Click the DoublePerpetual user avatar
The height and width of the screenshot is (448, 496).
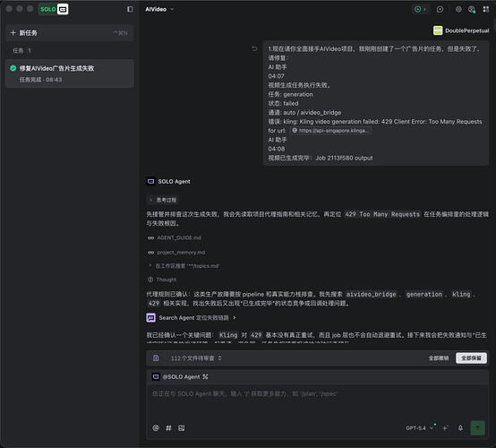(438, 30)
